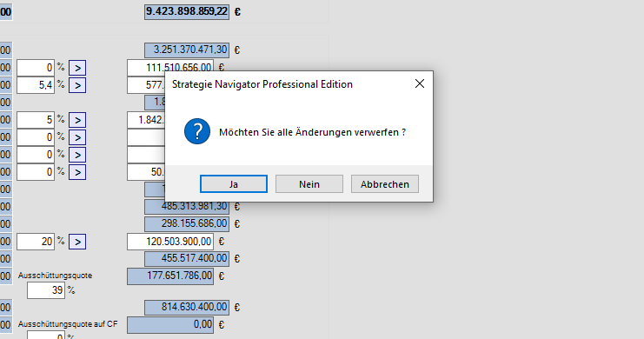Viewport: 644px width, 339px height.
Task: Choose Nein in the dialog
Action: 309,184
